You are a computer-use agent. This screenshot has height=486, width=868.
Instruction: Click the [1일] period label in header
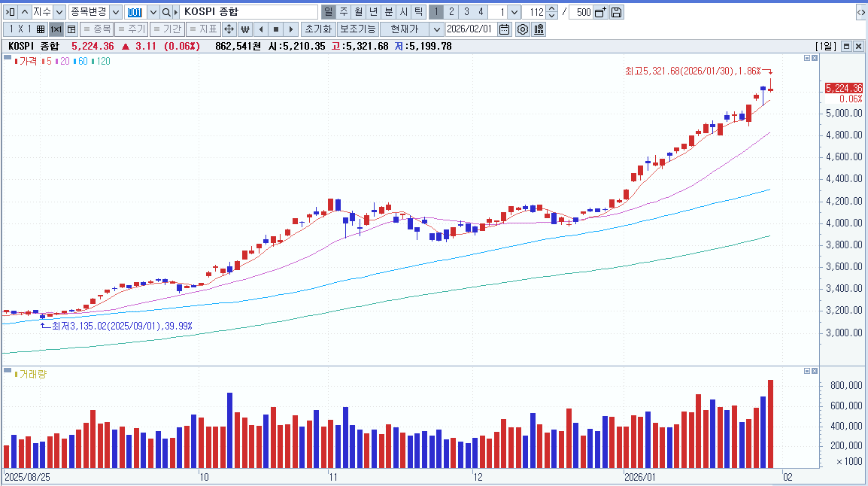(x=826, y=47)
